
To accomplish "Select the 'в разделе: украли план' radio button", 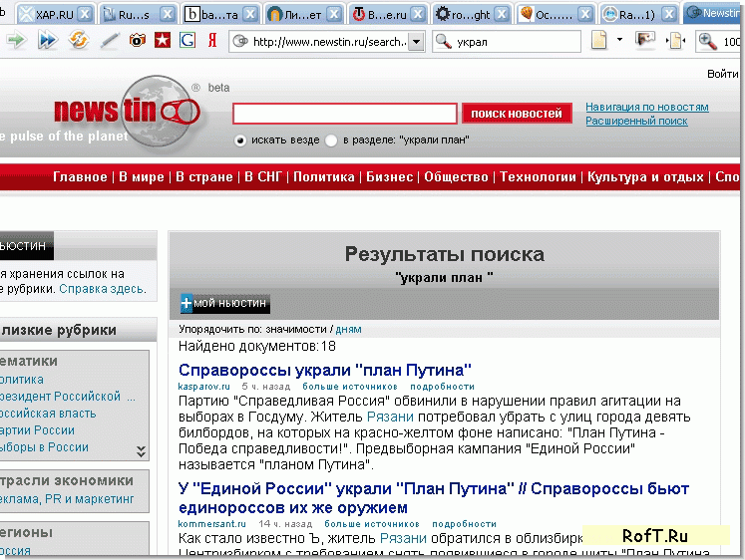I will pos(331,140).
